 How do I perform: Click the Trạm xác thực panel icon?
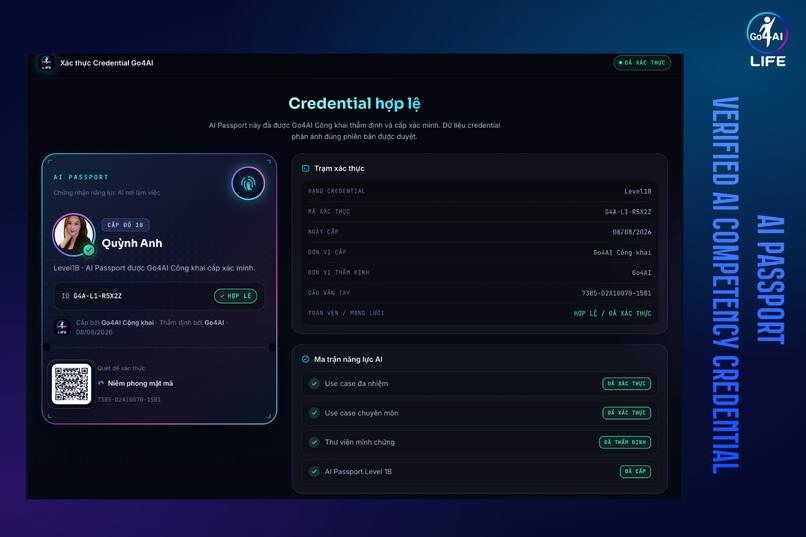pyautogui.click(x=305, y=168)
